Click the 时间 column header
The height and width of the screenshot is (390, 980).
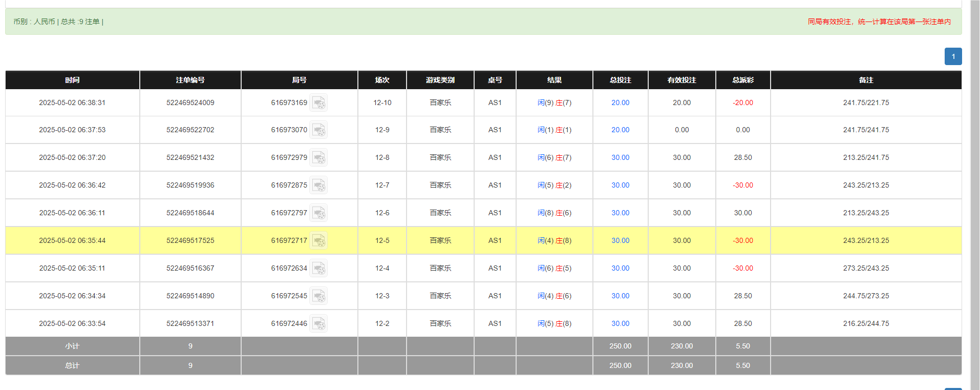click(72, 80)
